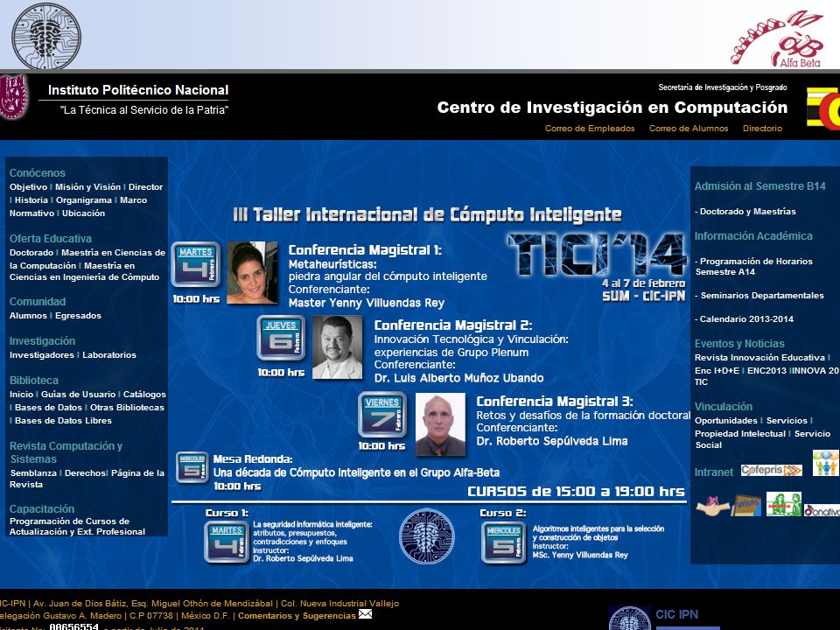The image size is (840, 630).
Task: Open the Conócenos section
Action: tap(38, 172)
